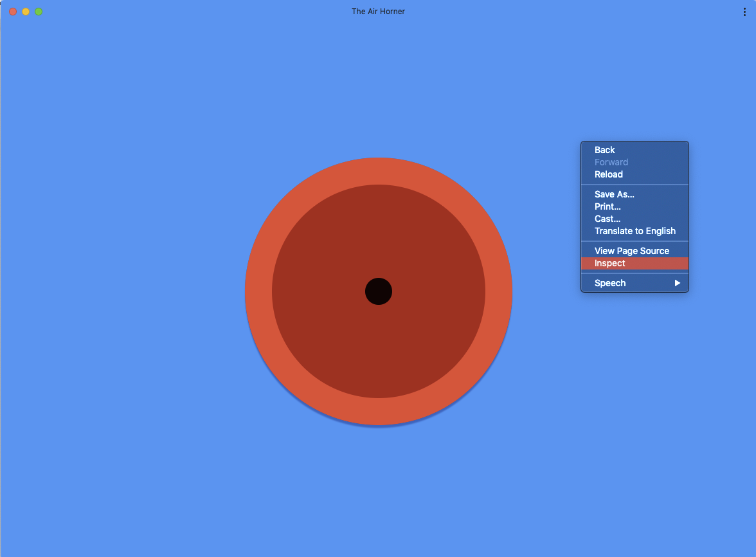Viewport: 756px width, 557px height.
Task: Click the greyed-out Forward menu entry
Action: (611, 162)
